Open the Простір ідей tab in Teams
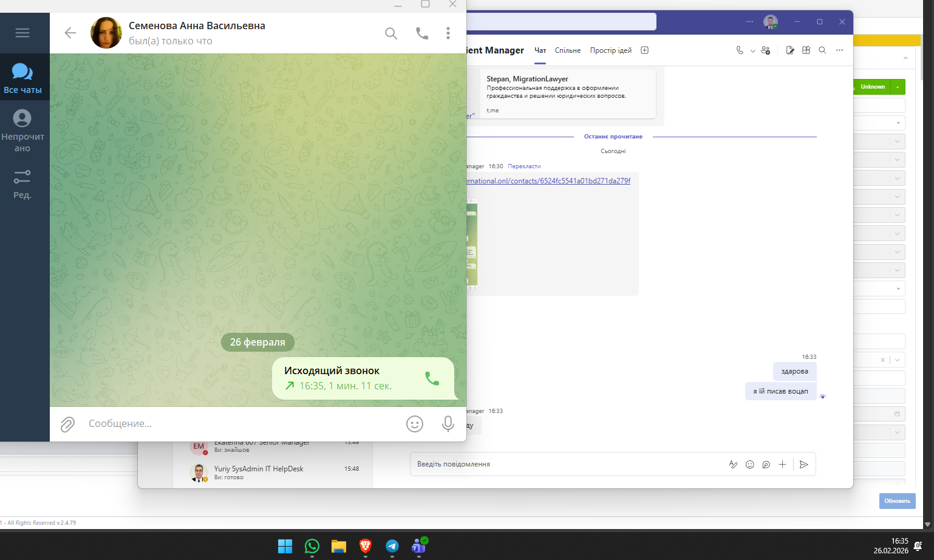This screenshot has width=934, height=560. click(611, 50)
